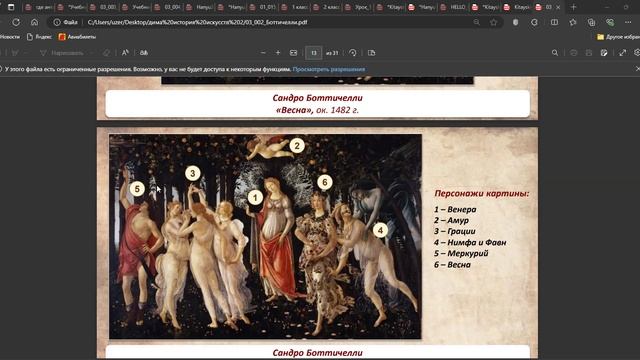
Task: Switch to the '2 клас' tab
Action: pos(327,7)
